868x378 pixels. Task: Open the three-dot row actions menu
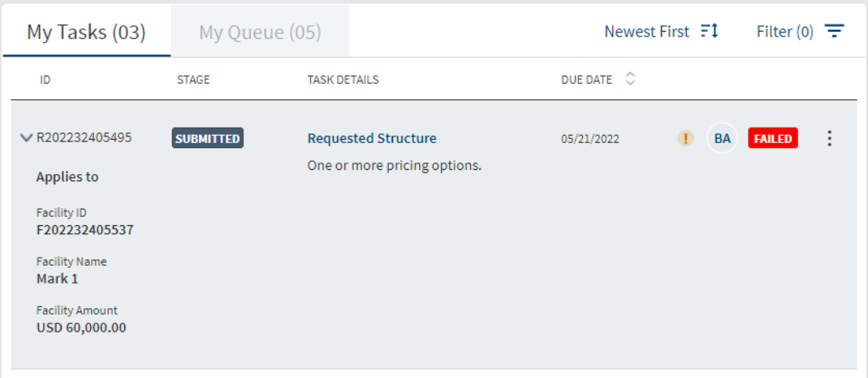[829, 138]
